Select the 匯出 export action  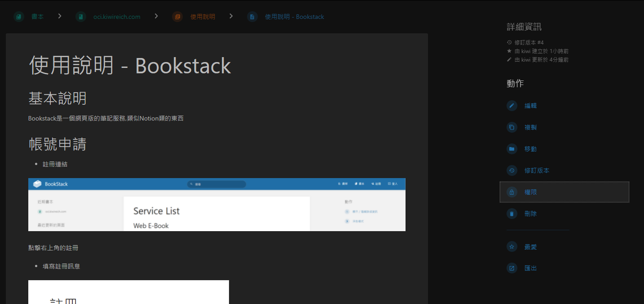click(x=530, y=268)
